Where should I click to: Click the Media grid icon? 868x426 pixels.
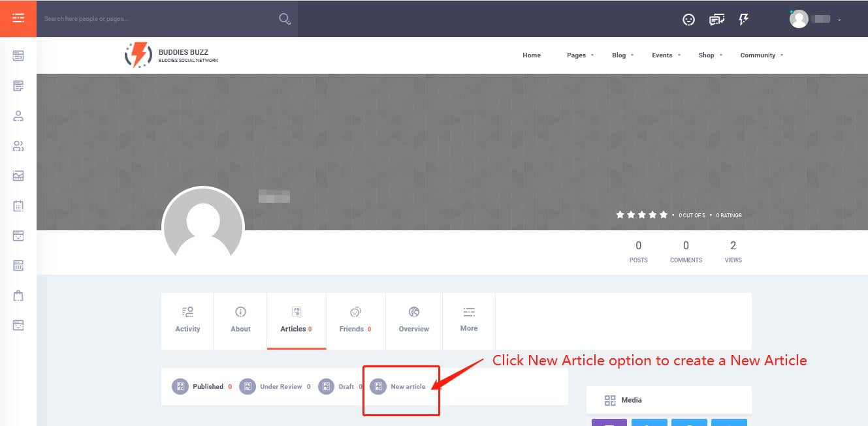click(x=610, y=401)
